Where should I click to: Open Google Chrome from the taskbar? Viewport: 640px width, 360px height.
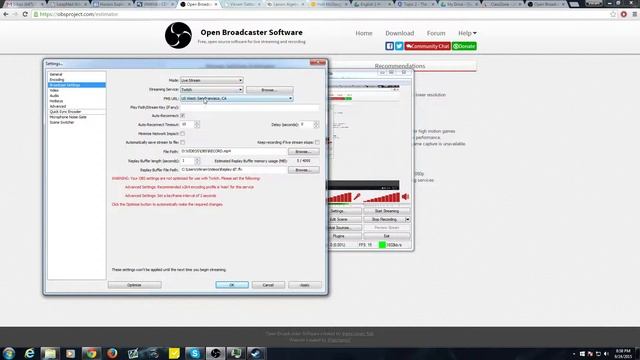tap(91, 353)
